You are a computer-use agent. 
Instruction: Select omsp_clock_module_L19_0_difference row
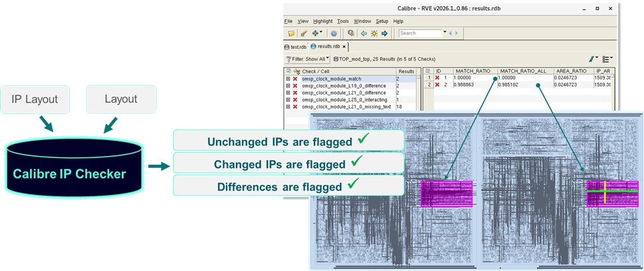[x=350, y=85]
